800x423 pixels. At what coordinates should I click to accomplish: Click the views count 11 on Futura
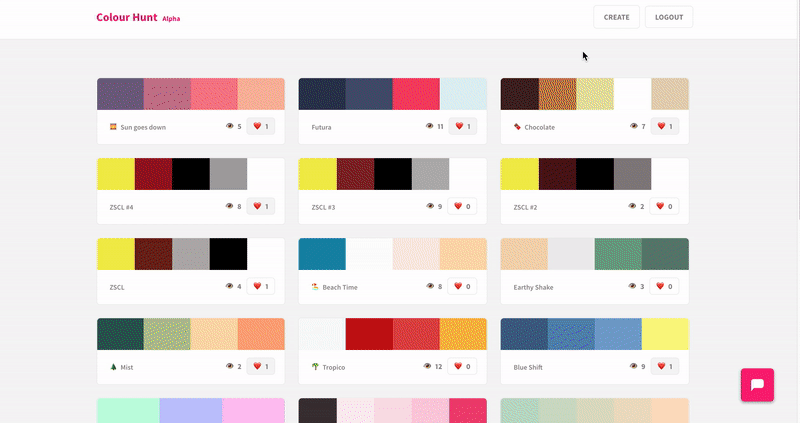pyautogui.click(x=440, y=127)
